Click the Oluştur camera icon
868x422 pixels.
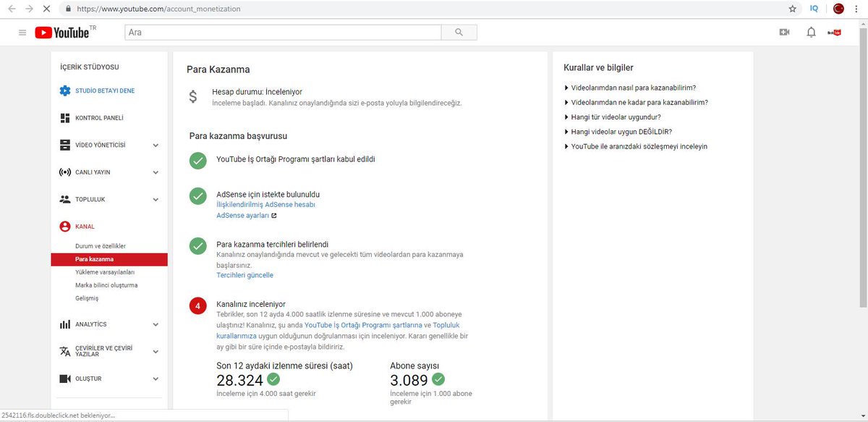[65, 379]
